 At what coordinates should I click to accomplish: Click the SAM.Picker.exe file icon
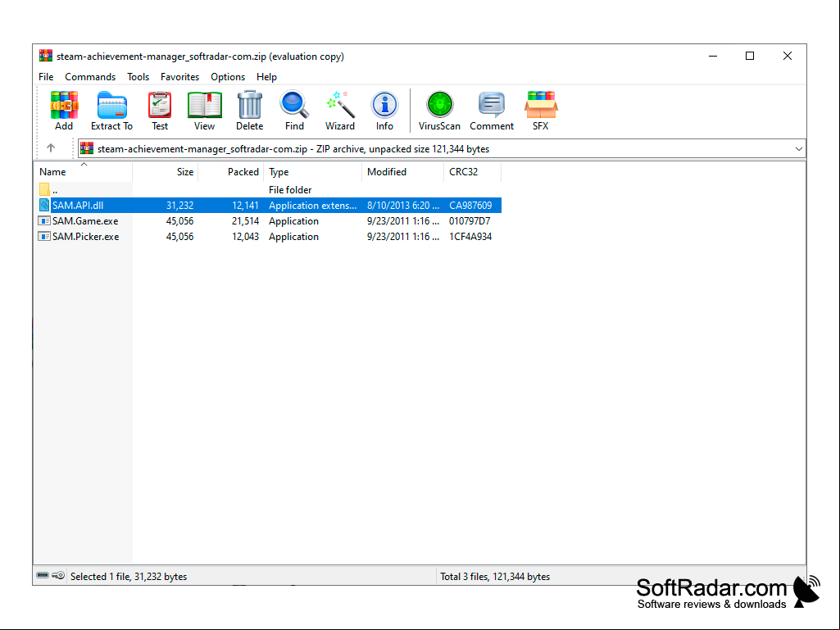click(x=44, y=236)
